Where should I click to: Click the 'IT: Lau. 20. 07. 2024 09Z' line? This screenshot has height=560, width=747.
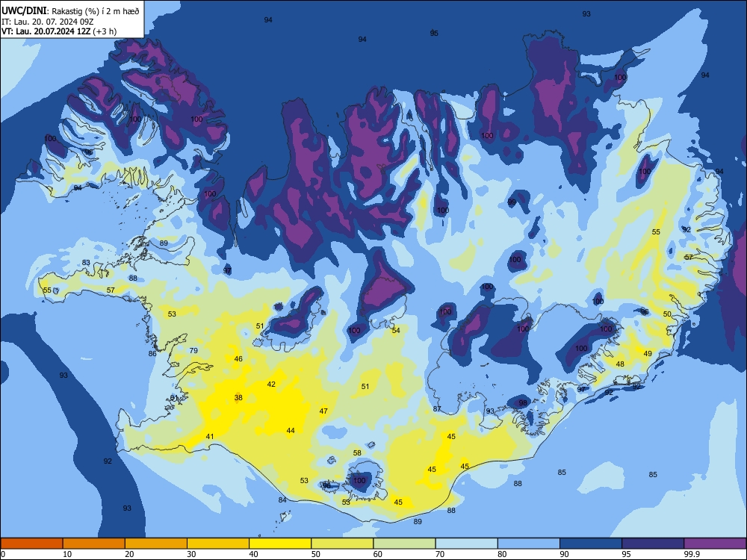47,22
